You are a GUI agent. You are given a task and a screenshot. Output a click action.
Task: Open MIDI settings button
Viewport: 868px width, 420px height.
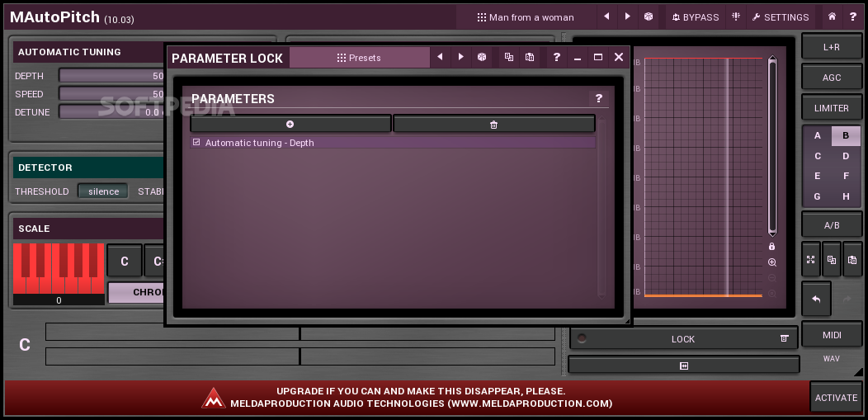832,335
